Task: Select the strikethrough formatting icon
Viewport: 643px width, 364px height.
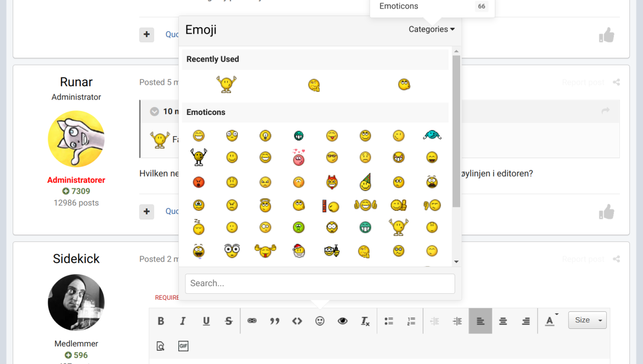Action: coord(229,320)
